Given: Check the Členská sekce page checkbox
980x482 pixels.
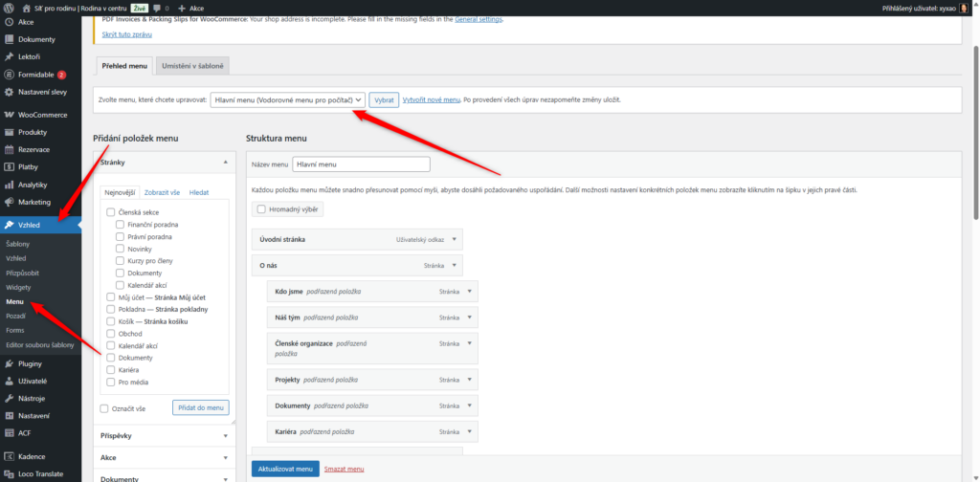Looking at the screenshot, I should pyautogui.click(x=111, y=211).
